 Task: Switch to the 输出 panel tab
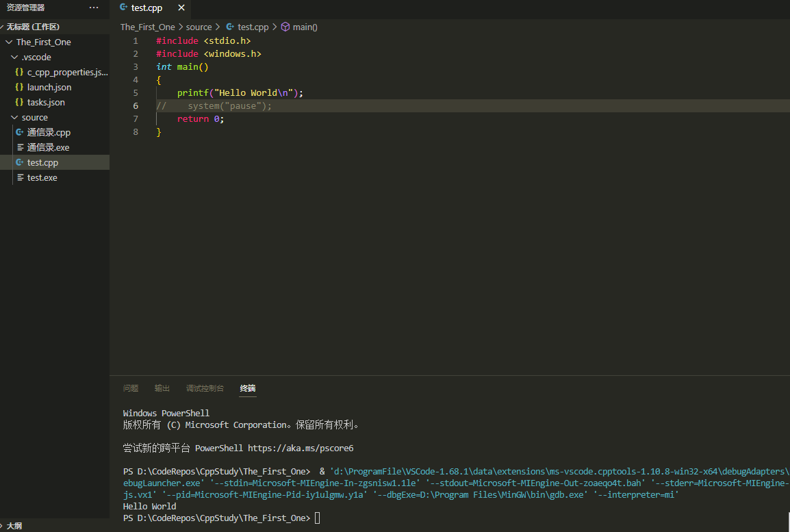162,388
